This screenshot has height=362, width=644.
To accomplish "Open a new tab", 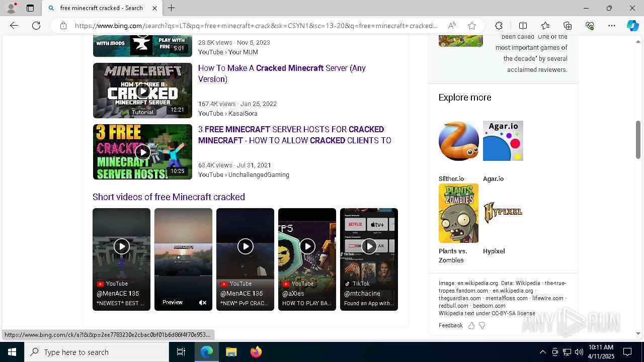I will 172,8.
